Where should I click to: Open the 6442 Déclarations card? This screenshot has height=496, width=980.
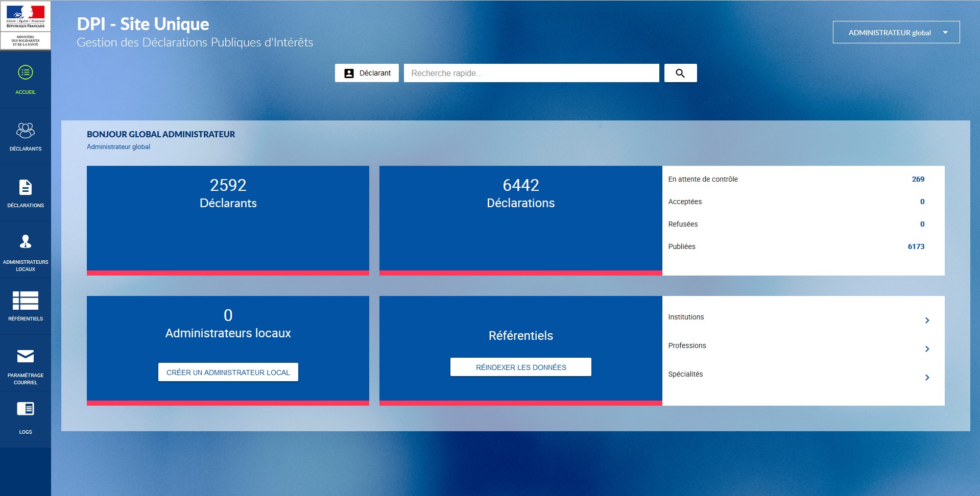[520, 220]
